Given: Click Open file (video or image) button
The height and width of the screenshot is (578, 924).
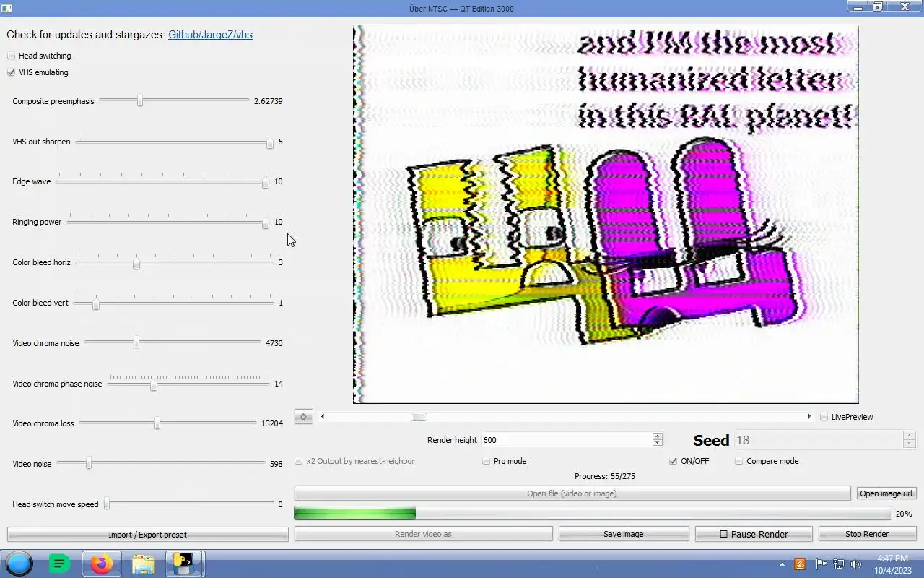Looking at the screenshot, I should [572, 493].
